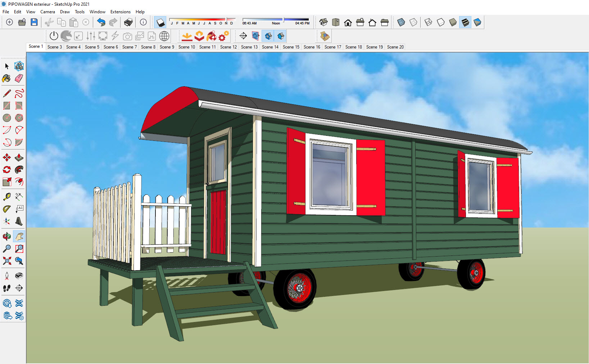589x364 pixels.
Task: Activate the Rotate tool
Action: pyautogui.click(x=6, y=170)
